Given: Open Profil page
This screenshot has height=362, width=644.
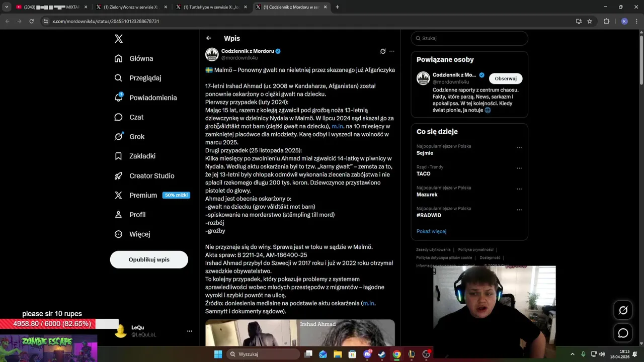Looking at the screenshot, I should (x=130, y=215).
